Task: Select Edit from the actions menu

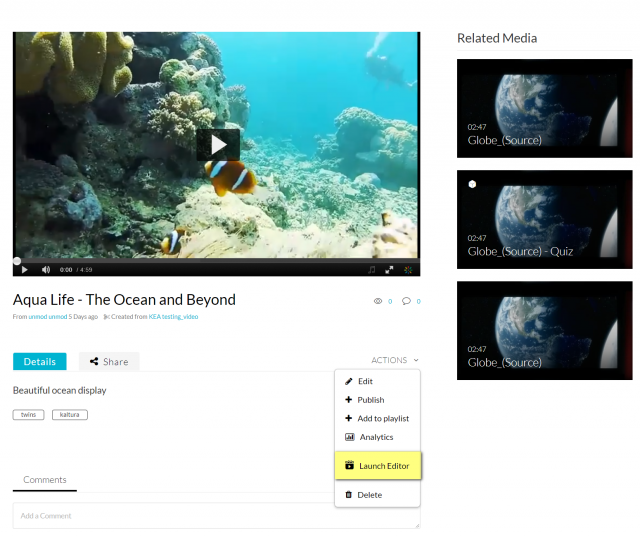Action: coord(365,381)
